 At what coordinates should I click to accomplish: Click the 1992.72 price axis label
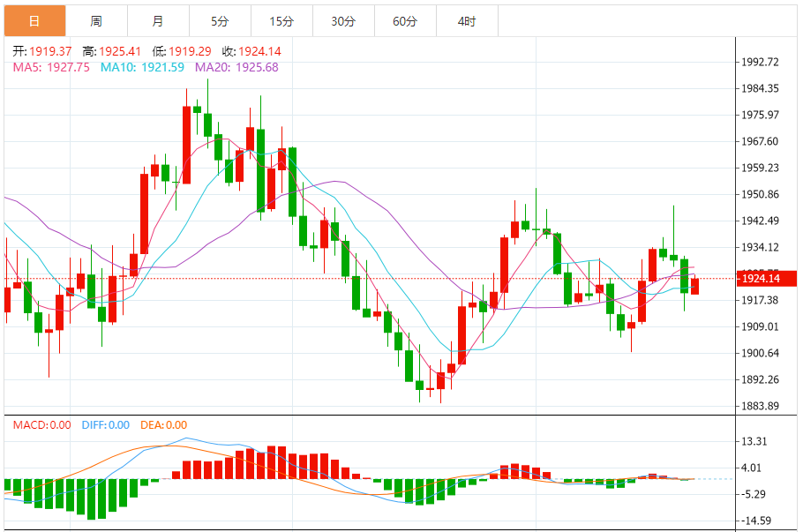[x=760, y=62]
